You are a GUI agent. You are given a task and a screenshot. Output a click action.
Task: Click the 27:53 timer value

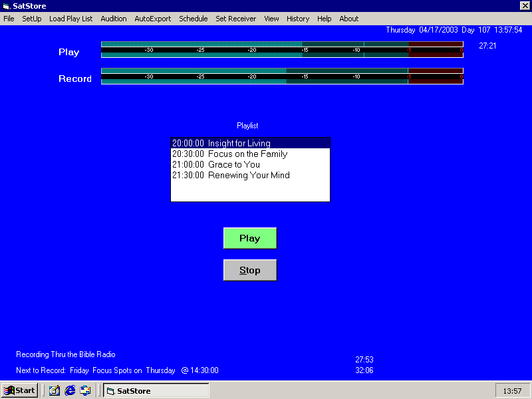(364, 359)
